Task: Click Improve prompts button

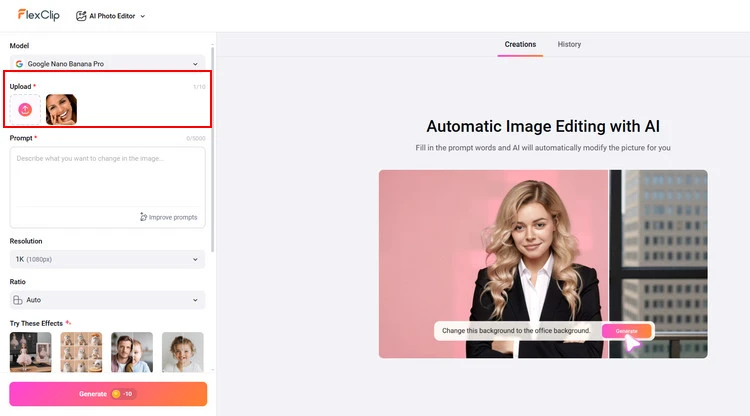Action: pyautogui.click(x=168, y=217)
